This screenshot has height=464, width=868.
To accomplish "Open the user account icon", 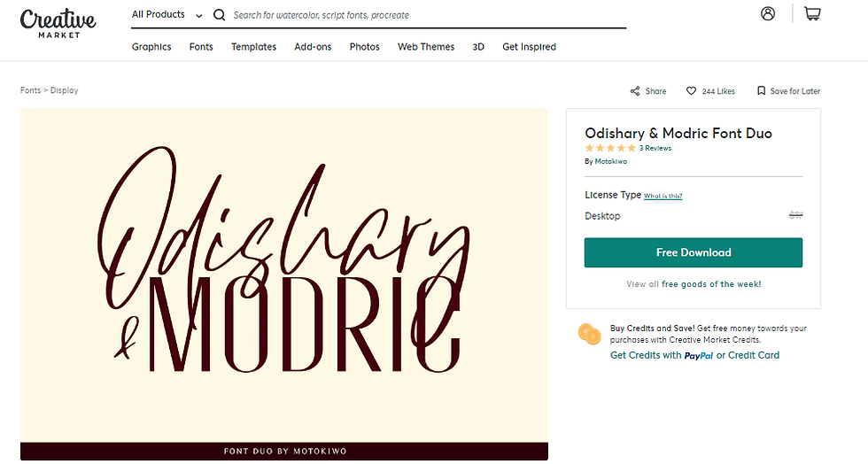I will pos(768,13).
